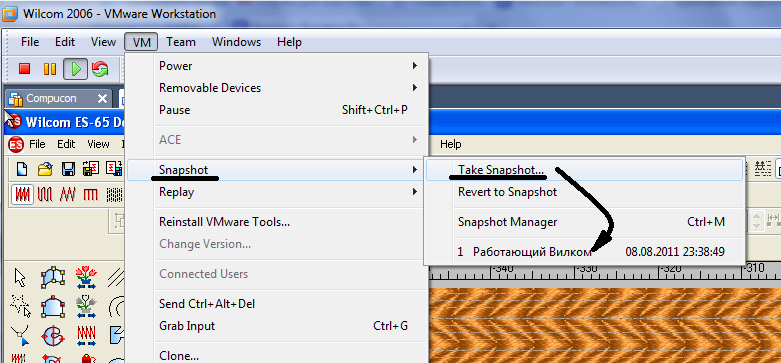Image resolution: width=781 pixels, height=363 pixels.
Task: Click Take Snapshot... in the submenu
Action: (585, 170)
